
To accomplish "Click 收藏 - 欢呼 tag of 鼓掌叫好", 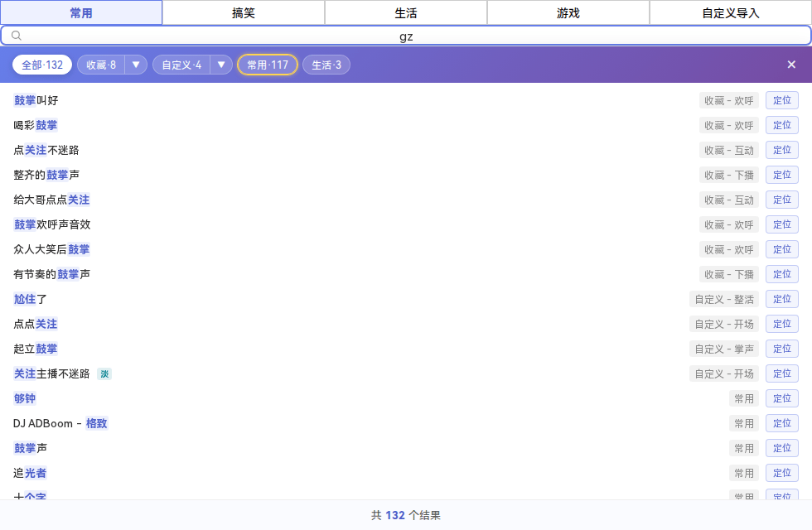I will (x=728, y=100).
